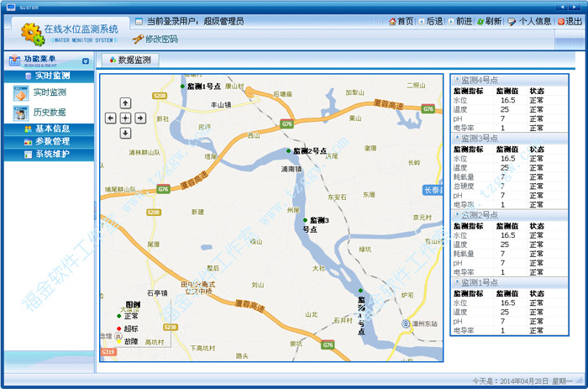Click the red 超标 legend dot
The image size is (588, 389).
click(x=119, y=329)
